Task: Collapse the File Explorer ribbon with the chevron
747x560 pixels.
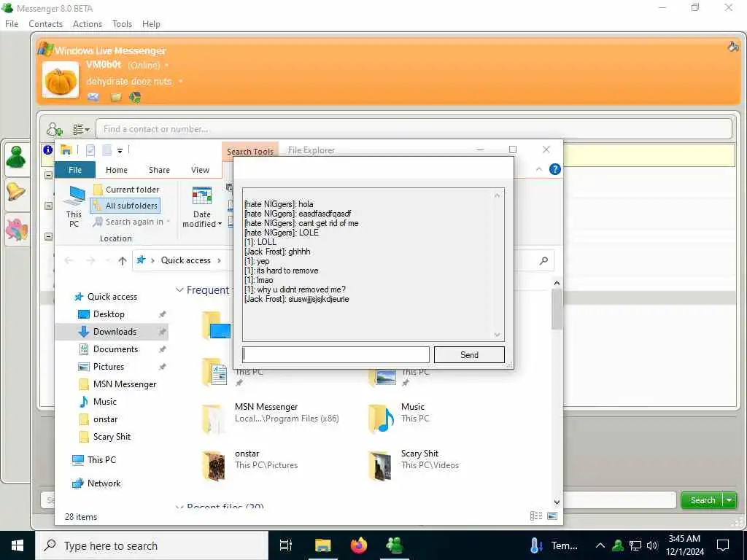Action: click(x=539, y=169)
